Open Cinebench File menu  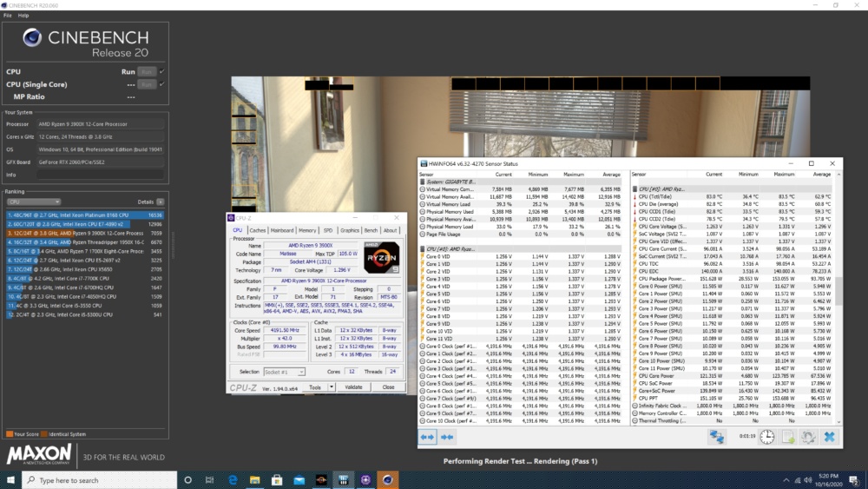pyautogui.click(x=7, y=16)
